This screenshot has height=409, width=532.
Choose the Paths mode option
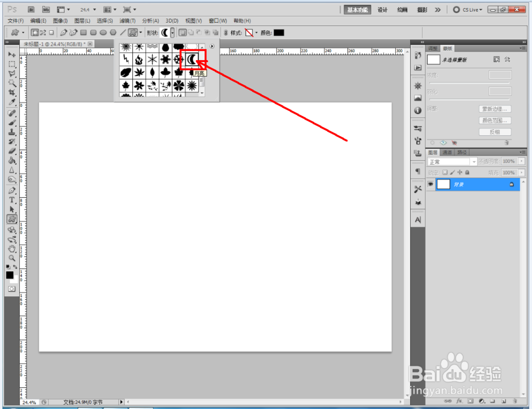click(43, 32)
